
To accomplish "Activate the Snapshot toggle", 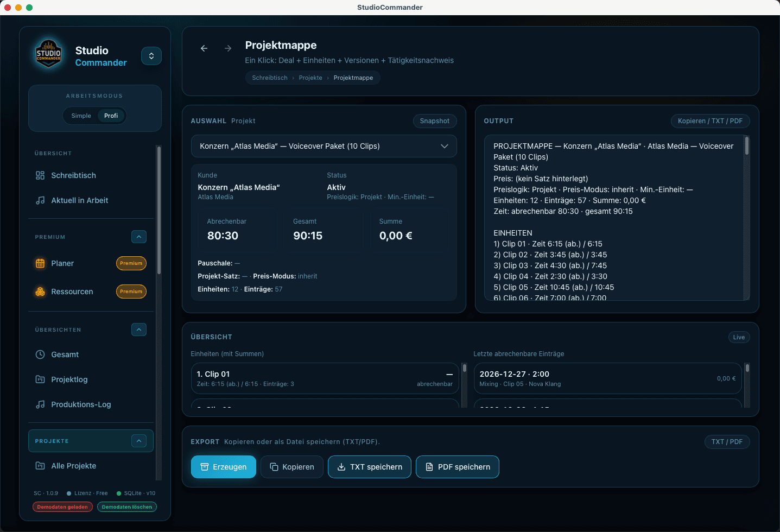I will point(434,121).
